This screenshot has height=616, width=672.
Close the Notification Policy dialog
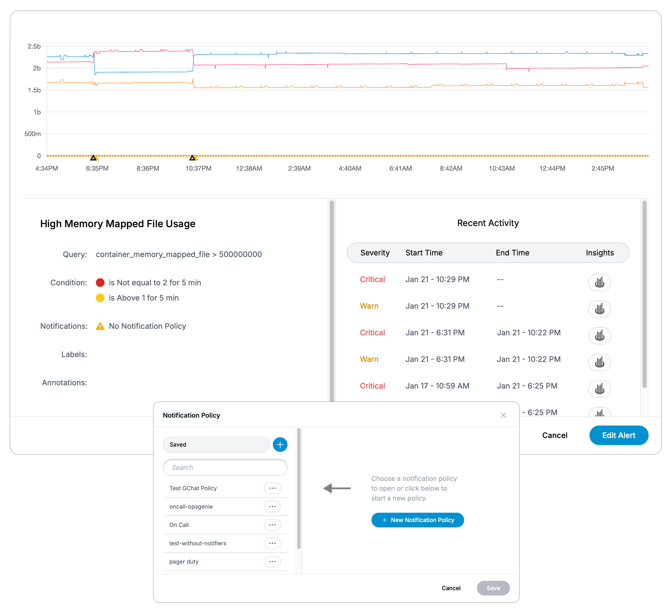503,415
